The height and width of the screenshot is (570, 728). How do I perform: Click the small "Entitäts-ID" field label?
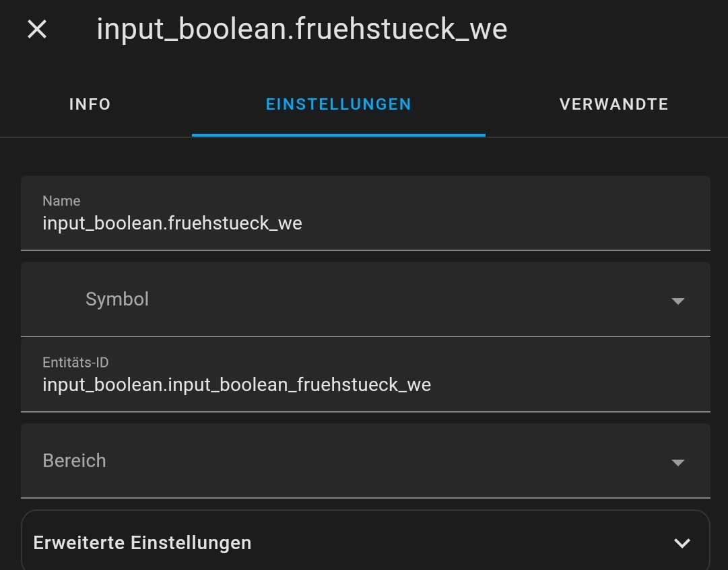pyautogui.click(x=75, y=362)
